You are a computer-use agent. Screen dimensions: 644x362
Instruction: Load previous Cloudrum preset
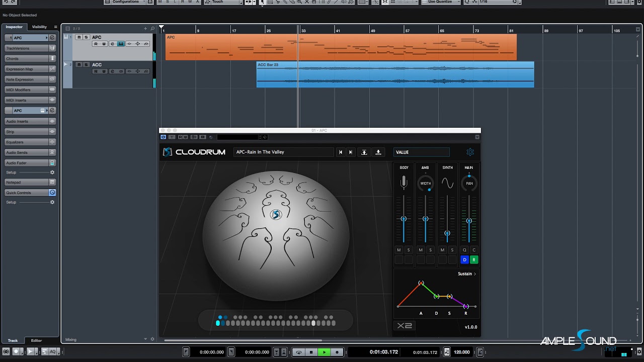pyautogui.click(x=341, y=152)
